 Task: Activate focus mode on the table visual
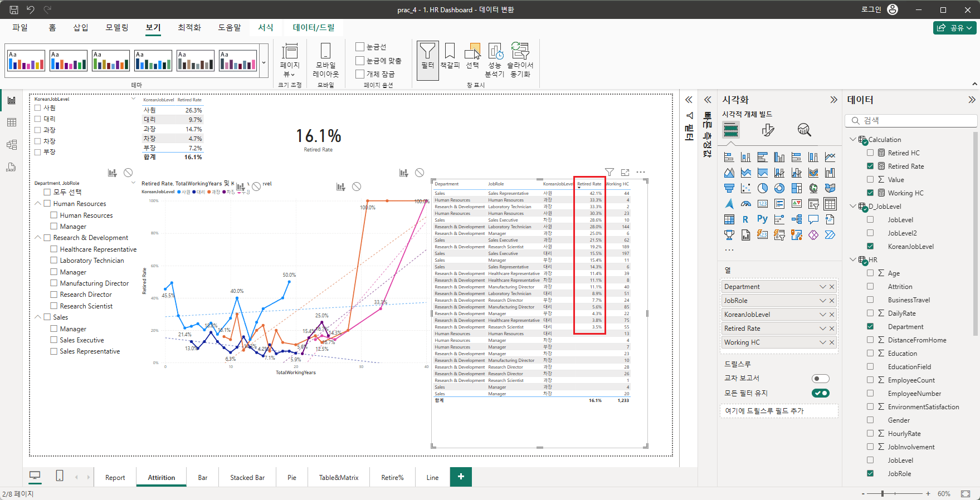pos(625,173)
